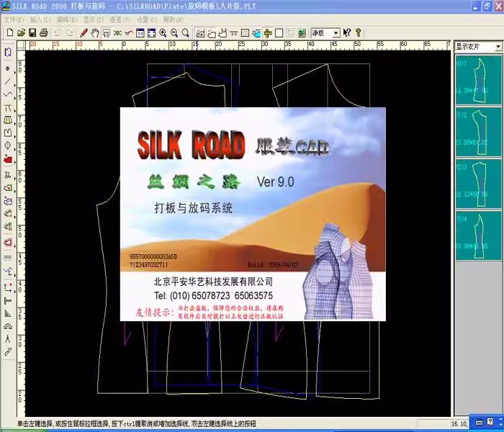
Task: Open the 帮助(H) menu
Action: tap(173, 19)
